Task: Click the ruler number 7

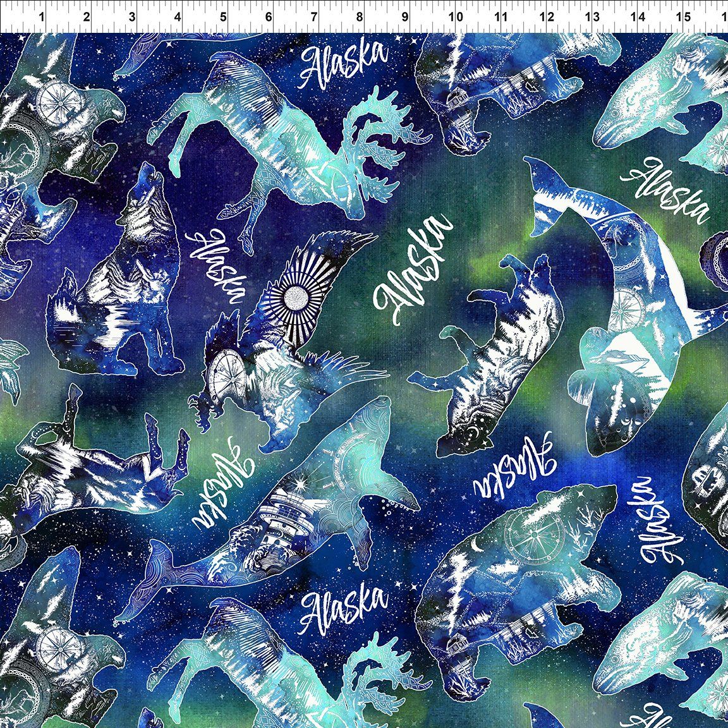Action: (x=314, y=17)
